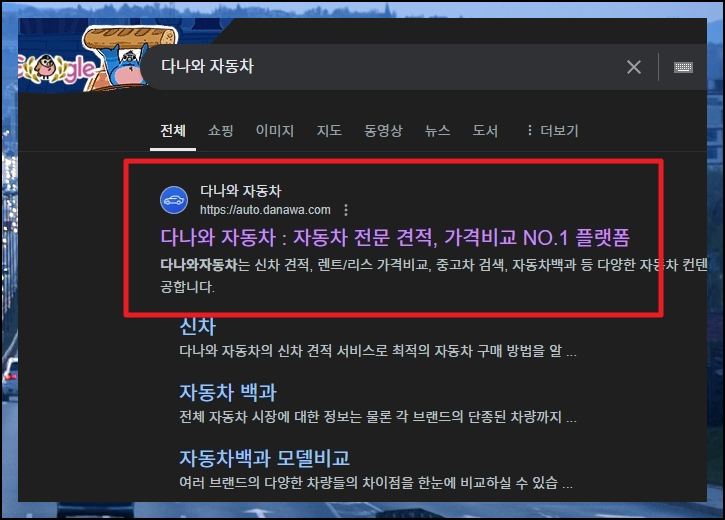Click the description 전체 자동차 시장에 대한 정보는
The image size is (725, 520).
(378, 417)
